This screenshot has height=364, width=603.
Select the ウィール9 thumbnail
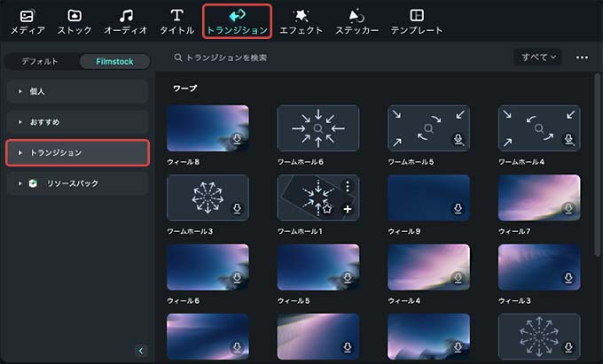click(428, 197)
